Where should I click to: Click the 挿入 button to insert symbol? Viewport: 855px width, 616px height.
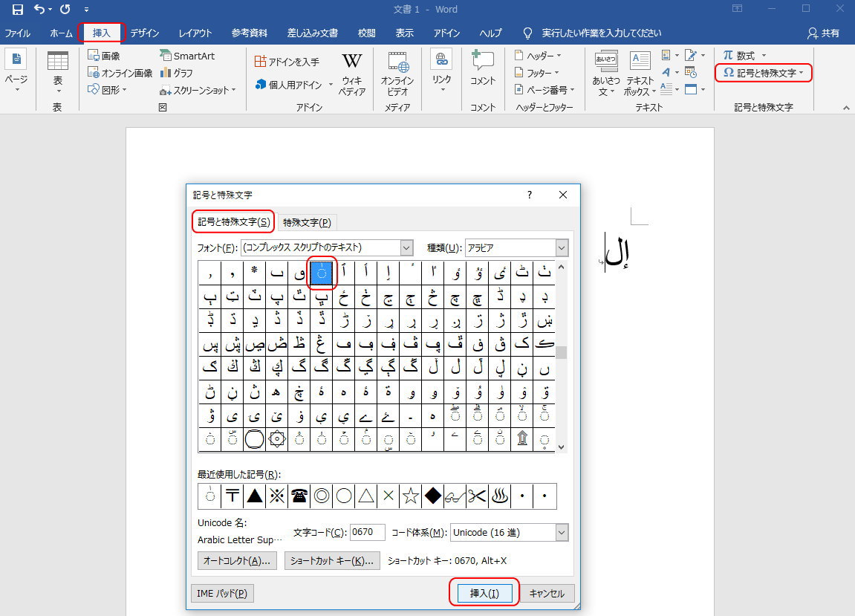tap(484, 592)
